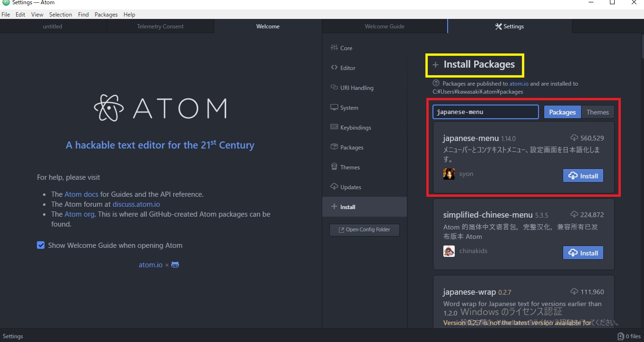The height and width of the screenshot is (342, 644).
Task: Switch search filter to Packages
Action: click(x=562, y=112)
